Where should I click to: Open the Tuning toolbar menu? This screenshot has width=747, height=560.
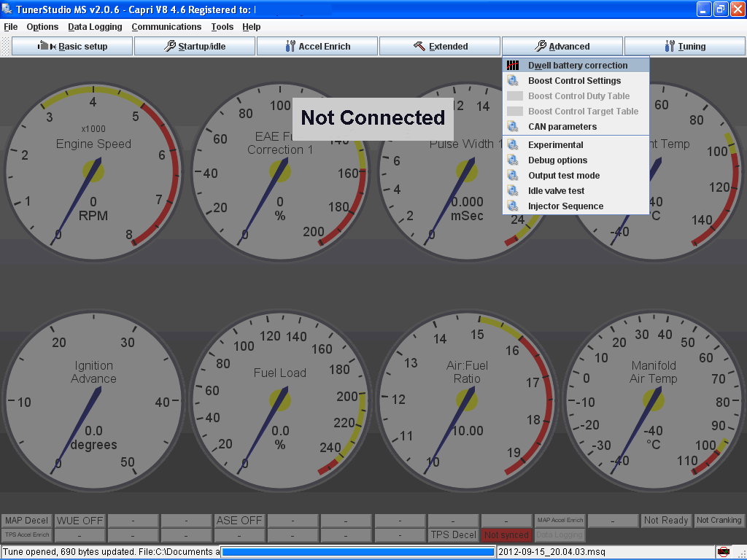pyautogui.click(x=684, y=46)
